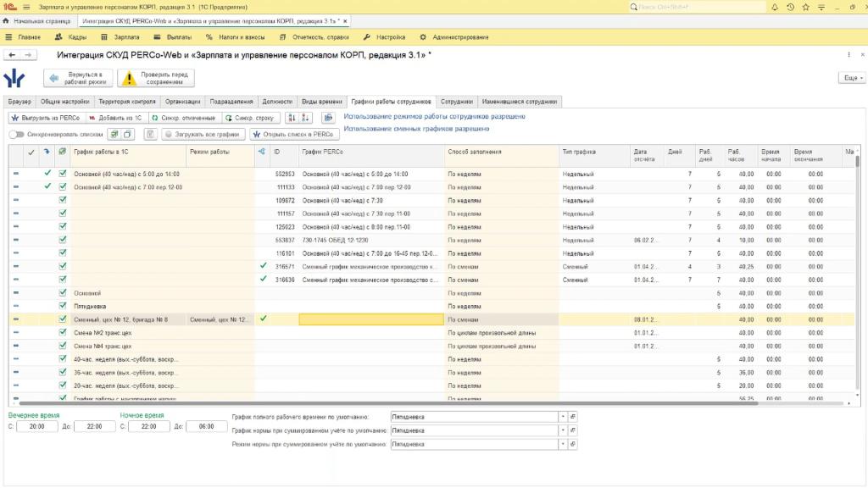
Task: Click the evening time start field 20:00
Action: 37,427
